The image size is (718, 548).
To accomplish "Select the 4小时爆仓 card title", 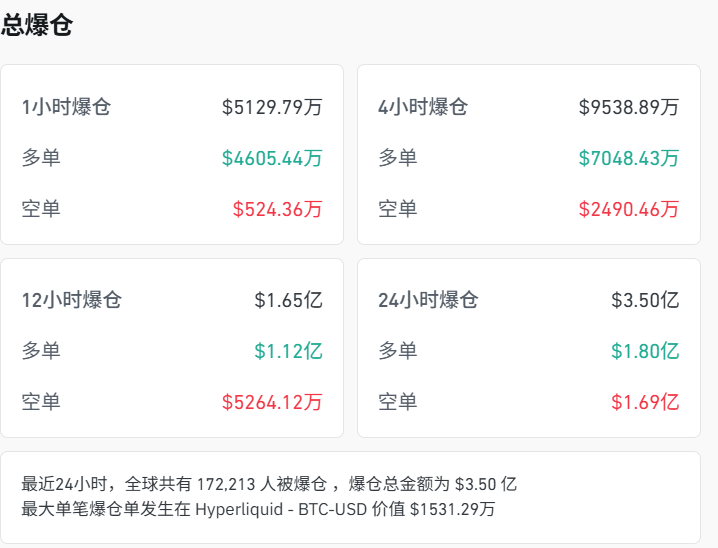I will tap(422, 107).
